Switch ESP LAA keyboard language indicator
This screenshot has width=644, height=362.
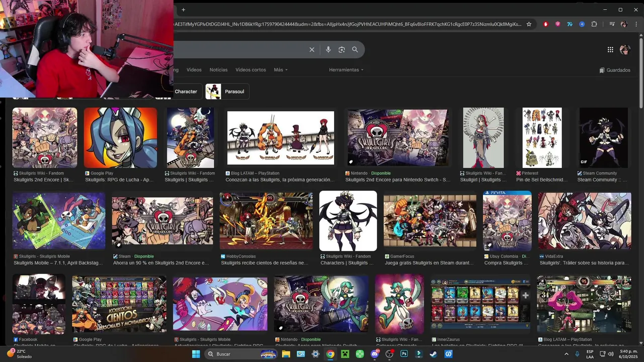590,354
